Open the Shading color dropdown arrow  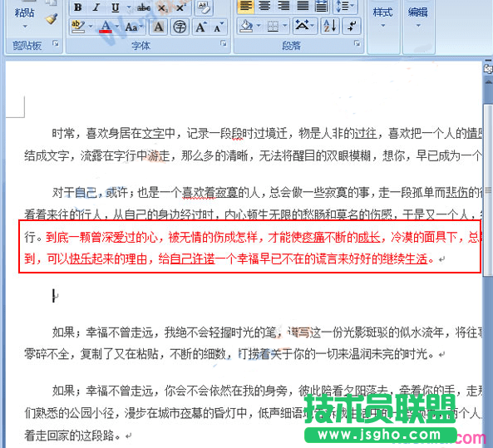click(x=259, y=26)
